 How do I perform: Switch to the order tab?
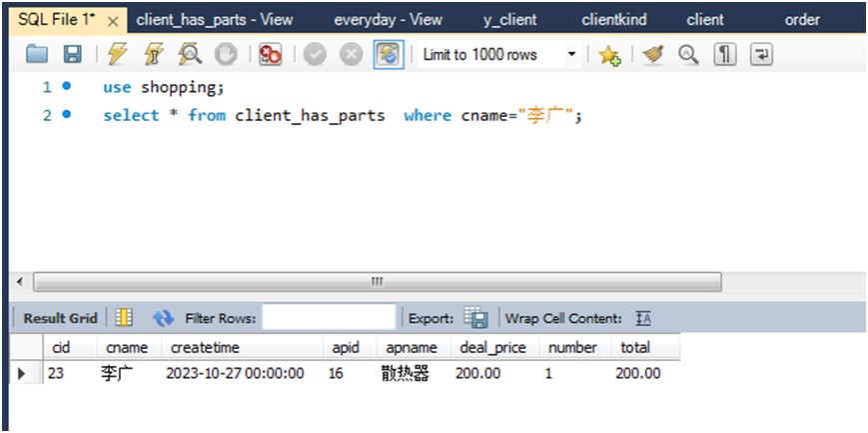[802, 21]
